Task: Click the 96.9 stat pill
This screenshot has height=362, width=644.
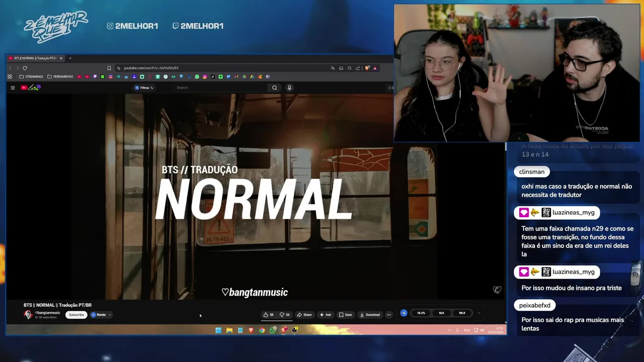Action: [x=462, y=313]
